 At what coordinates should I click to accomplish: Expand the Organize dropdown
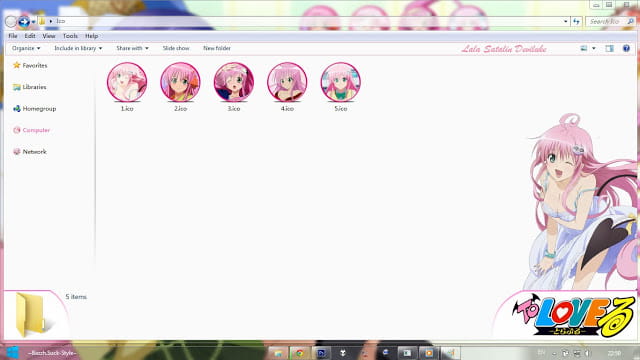point(26,48)
